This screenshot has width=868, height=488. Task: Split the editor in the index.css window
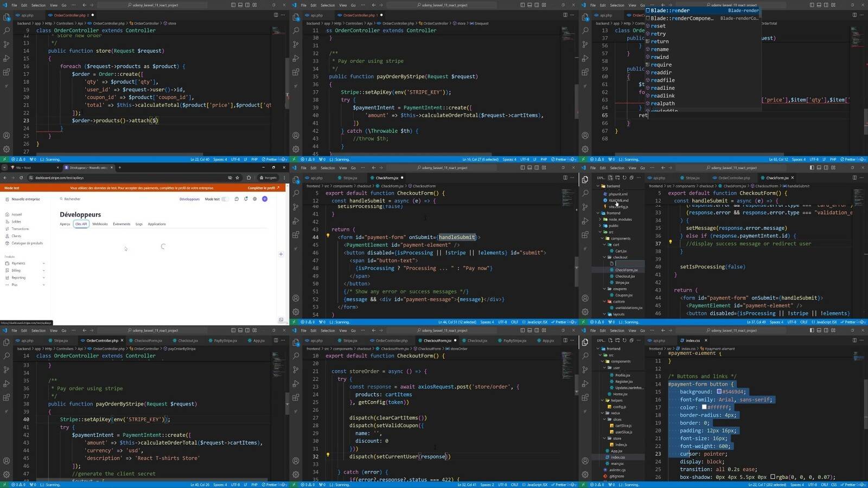click(x=854, y=340)
